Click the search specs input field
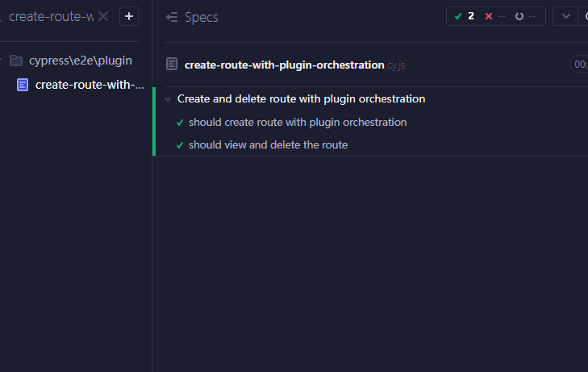Image resolution: width=588 pixels, height=372 pixels. 50,16
